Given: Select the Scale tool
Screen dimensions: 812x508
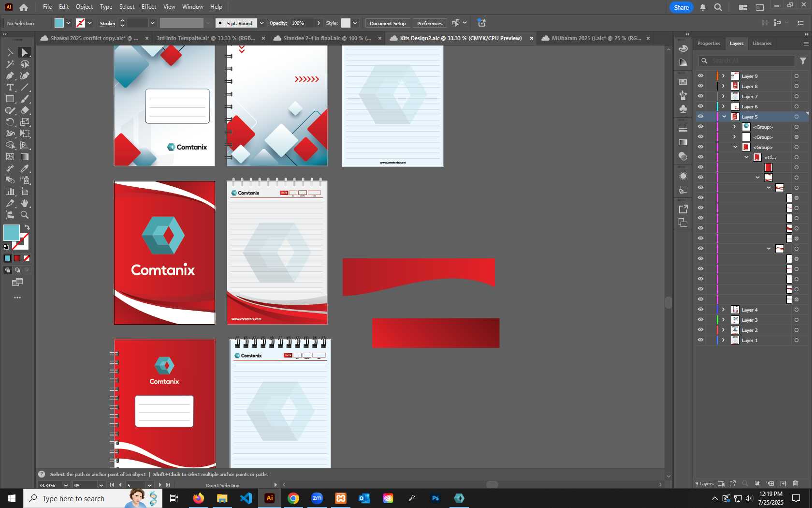Looking at the screenshot, I should 25,122.
